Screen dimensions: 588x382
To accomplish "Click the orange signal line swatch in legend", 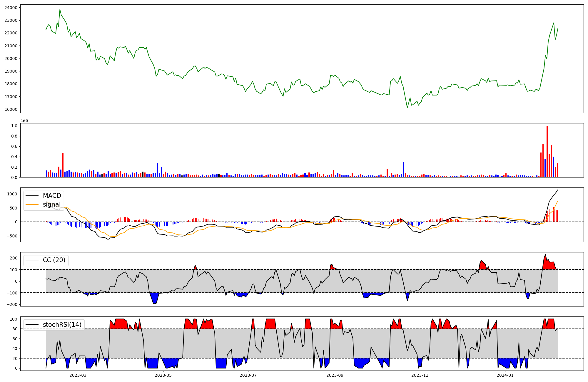I will (32, 205).
